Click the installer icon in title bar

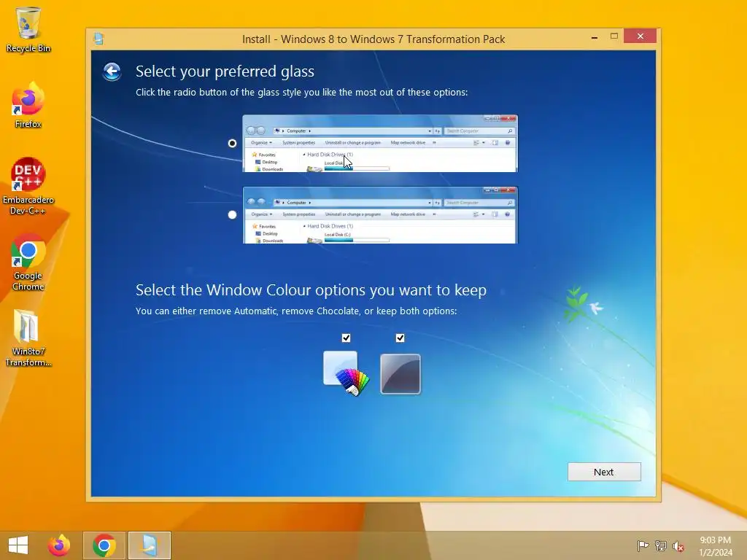(x=98, y=39)
